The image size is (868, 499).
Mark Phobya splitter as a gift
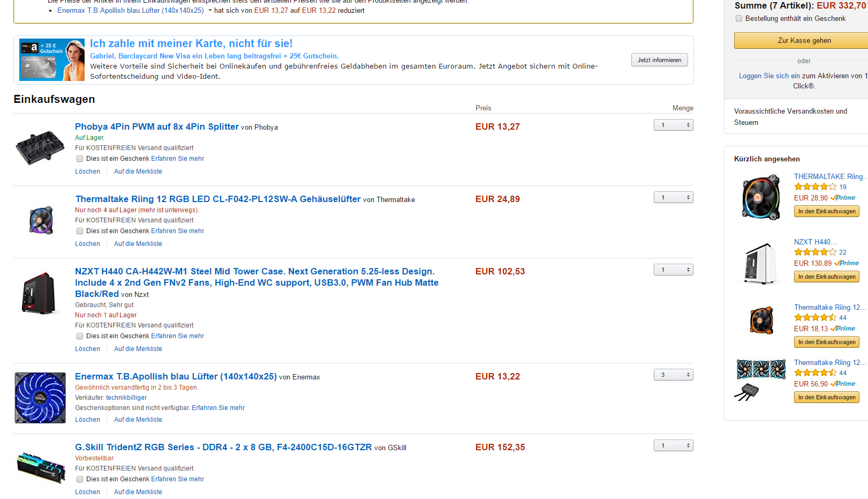[x=80, y=159]
